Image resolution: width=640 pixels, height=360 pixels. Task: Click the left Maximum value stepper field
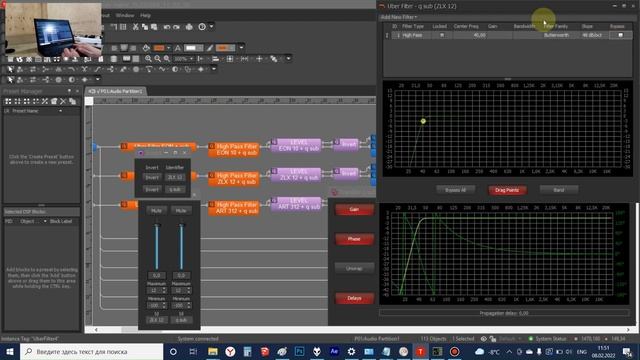(x=156, y=291)
